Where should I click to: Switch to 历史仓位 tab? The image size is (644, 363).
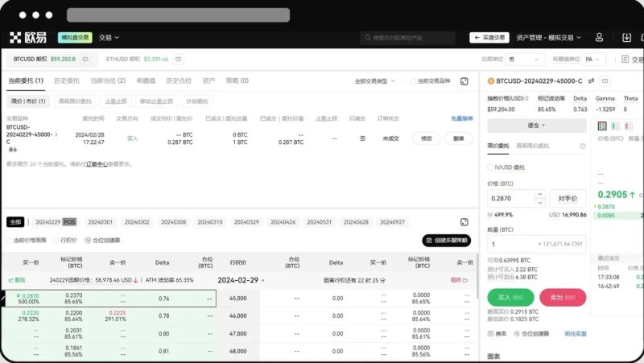pyautogui.click(x=179, y=81)
